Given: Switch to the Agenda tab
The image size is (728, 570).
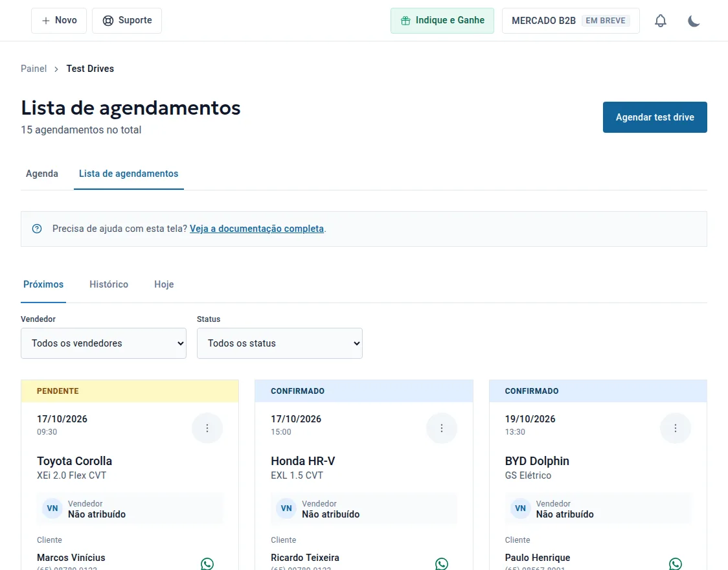Looking at the screenshot, I should click(x=42, y=174).
